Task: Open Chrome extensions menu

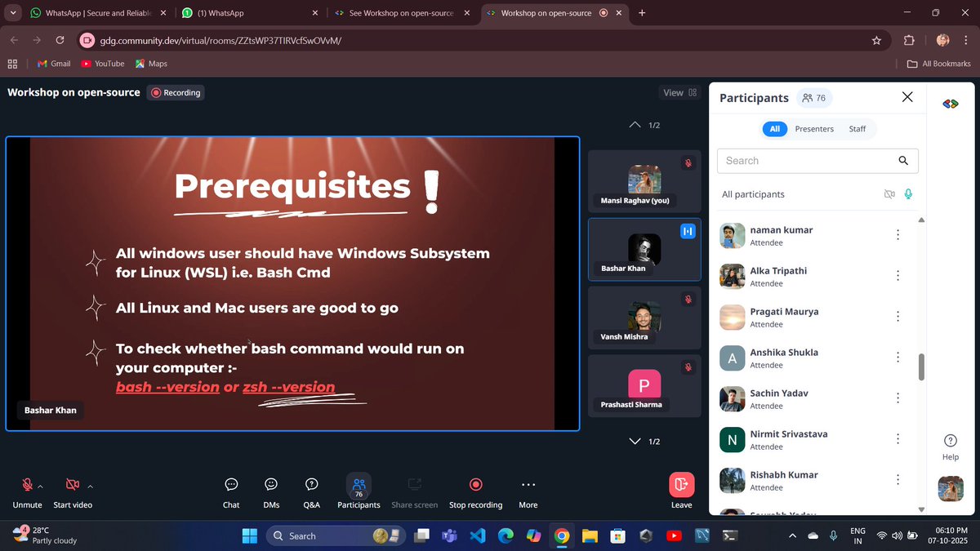Action: (909, 40)
